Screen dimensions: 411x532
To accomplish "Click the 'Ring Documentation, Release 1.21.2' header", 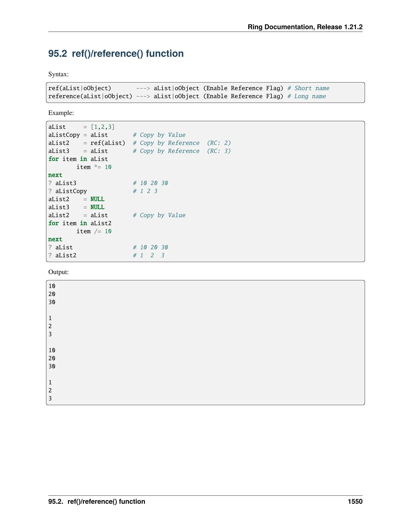I will tap(305, 27).
